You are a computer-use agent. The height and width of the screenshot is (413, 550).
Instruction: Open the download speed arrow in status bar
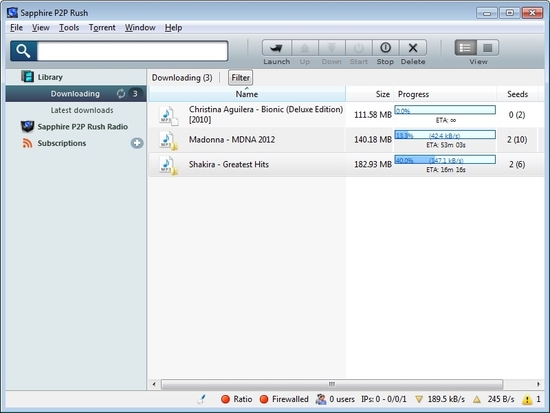point(419,399)
